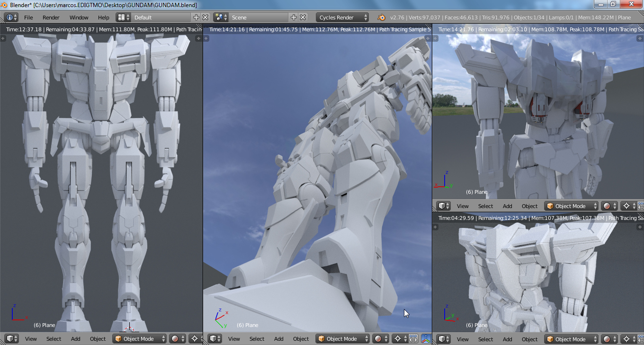Toggle 3D manipulator in center viewport
This screenshot has height=345, width=644.
click(426, 339)
